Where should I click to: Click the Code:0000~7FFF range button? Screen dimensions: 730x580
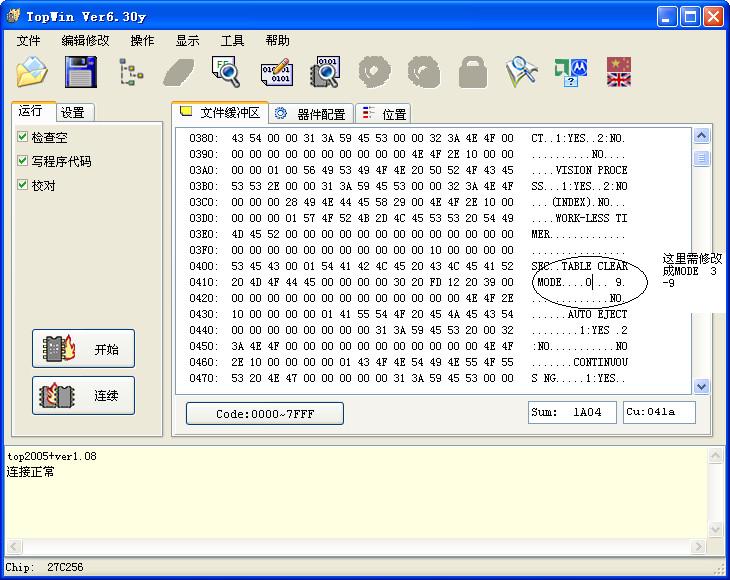coord(265,413)
